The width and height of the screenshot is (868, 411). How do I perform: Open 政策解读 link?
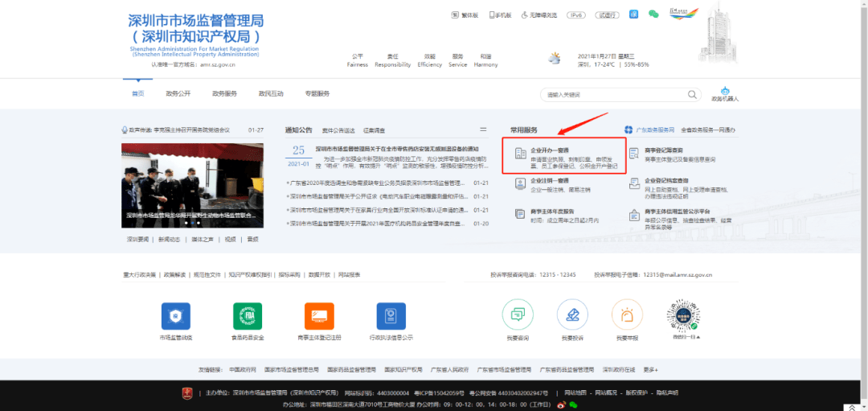click(174, 275)
